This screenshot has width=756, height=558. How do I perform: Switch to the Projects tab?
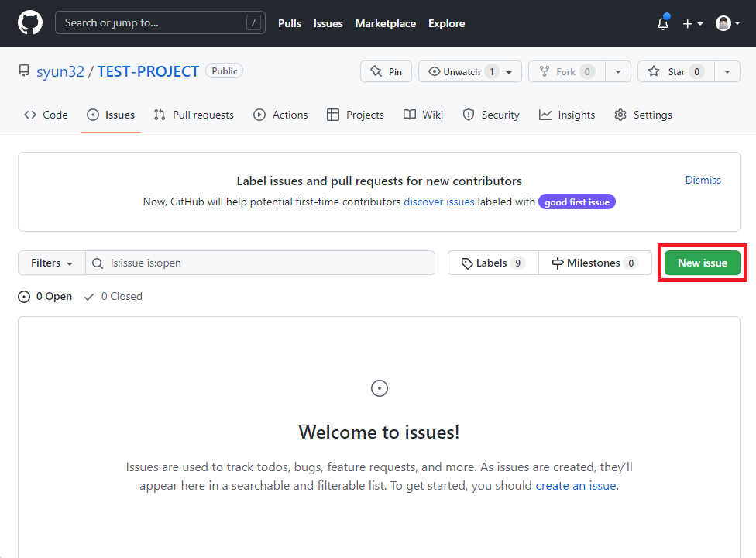pos(356,115)
